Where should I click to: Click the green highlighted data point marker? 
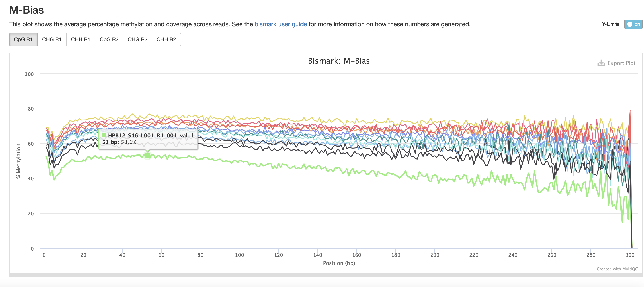coord(148,156)
